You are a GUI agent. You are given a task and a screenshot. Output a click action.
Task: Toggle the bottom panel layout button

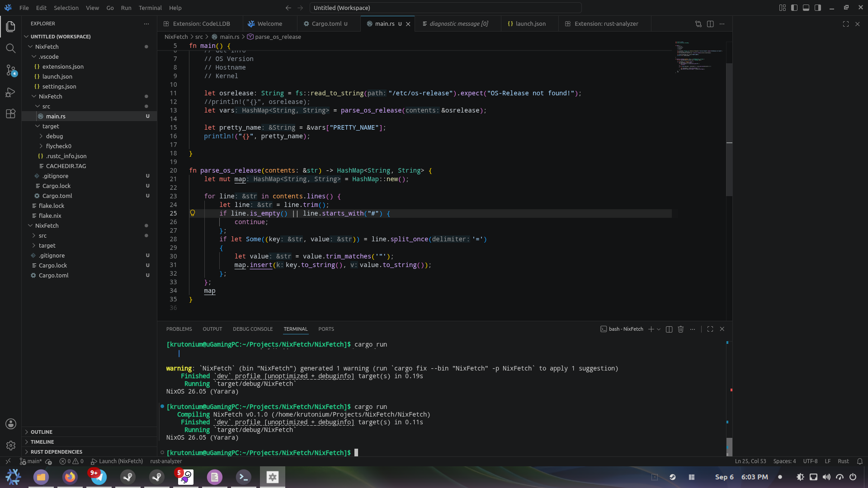tap(806, 8)
